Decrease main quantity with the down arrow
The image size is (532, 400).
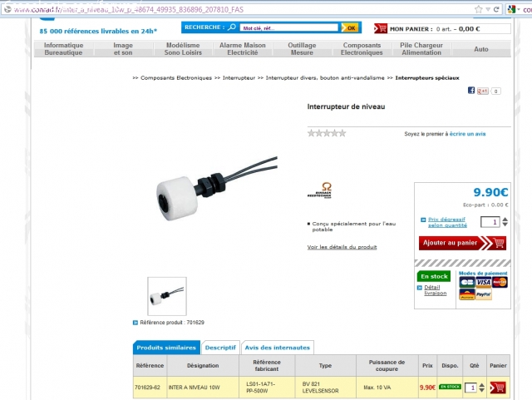[x=505, y=225]
